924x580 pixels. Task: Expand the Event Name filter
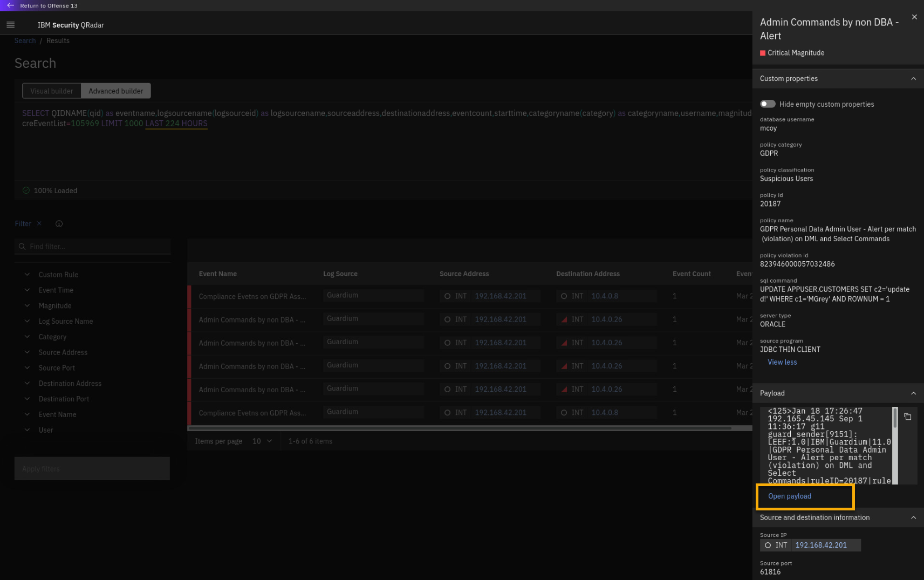[x=27, y=414]
